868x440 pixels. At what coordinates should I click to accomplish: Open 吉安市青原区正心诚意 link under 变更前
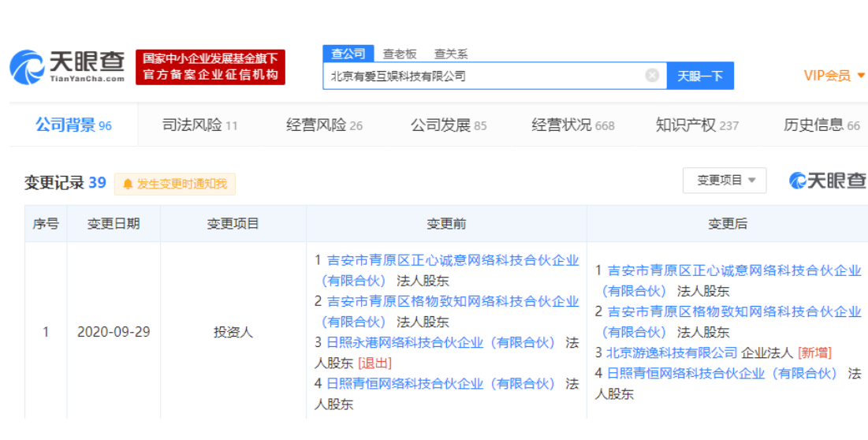449,270
